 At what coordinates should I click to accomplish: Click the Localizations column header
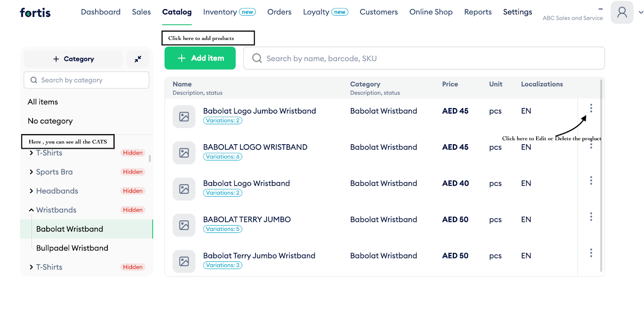coord(542,84)
